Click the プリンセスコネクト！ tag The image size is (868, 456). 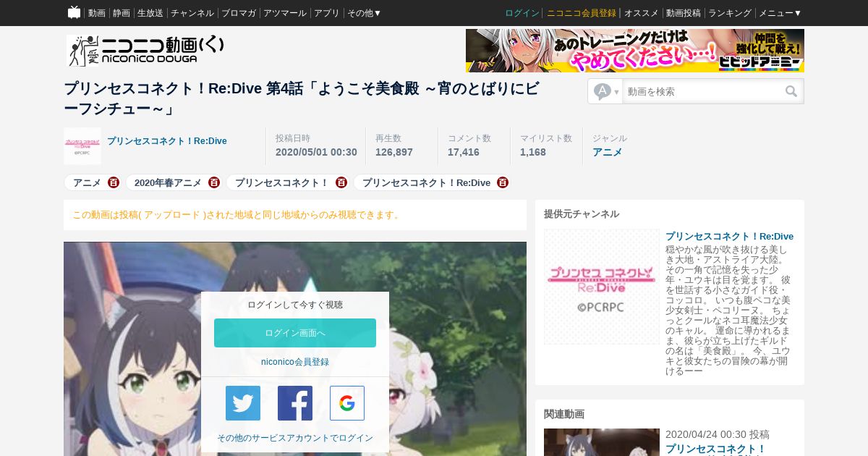pos(282,182)
